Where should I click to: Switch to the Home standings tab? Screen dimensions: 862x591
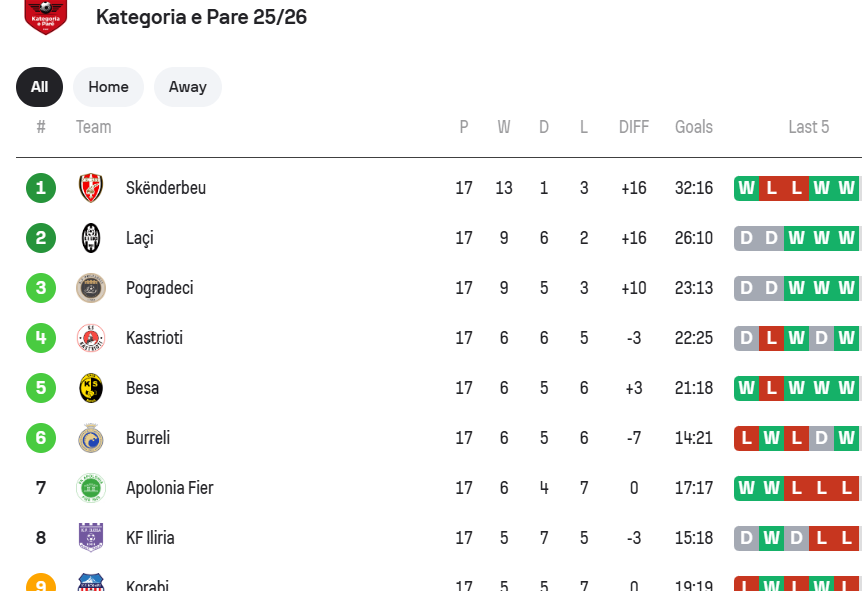tap(108, 87)
